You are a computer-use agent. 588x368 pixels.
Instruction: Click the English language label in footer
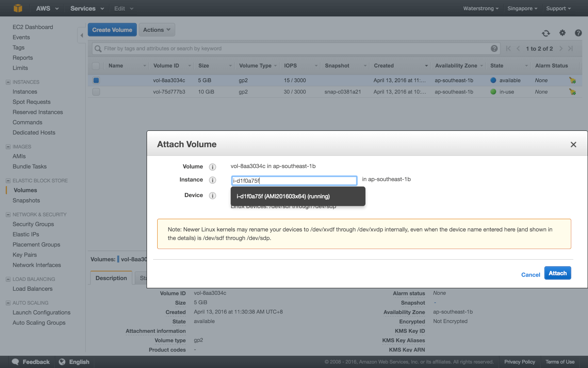[79, 362]
